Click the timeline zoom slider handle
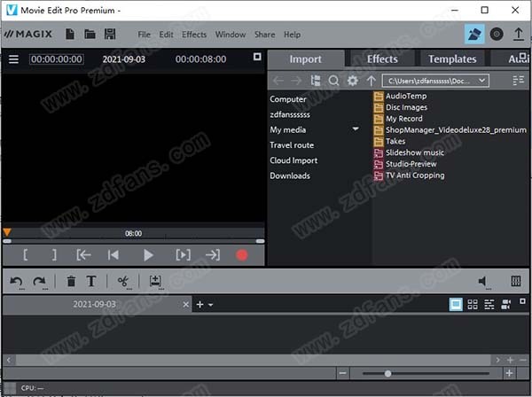This screenshot has width=532, height=397. point(387,374)
